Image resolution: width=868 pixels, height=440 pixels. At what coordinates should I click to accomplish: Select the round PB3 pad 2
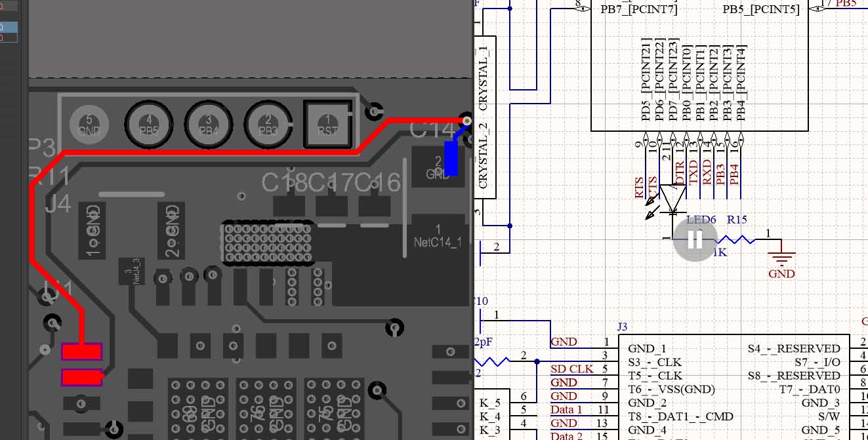pos(268,123)
